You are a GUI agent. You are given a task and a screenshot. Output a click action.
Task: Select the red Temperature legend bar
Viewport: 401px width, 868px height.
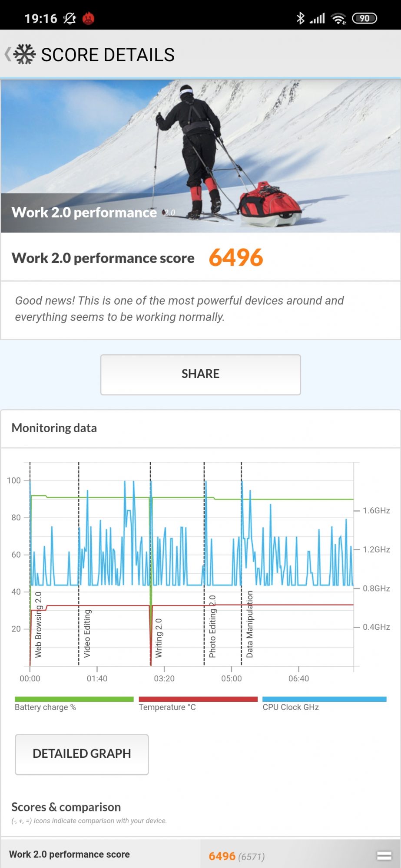click(198, 699)
